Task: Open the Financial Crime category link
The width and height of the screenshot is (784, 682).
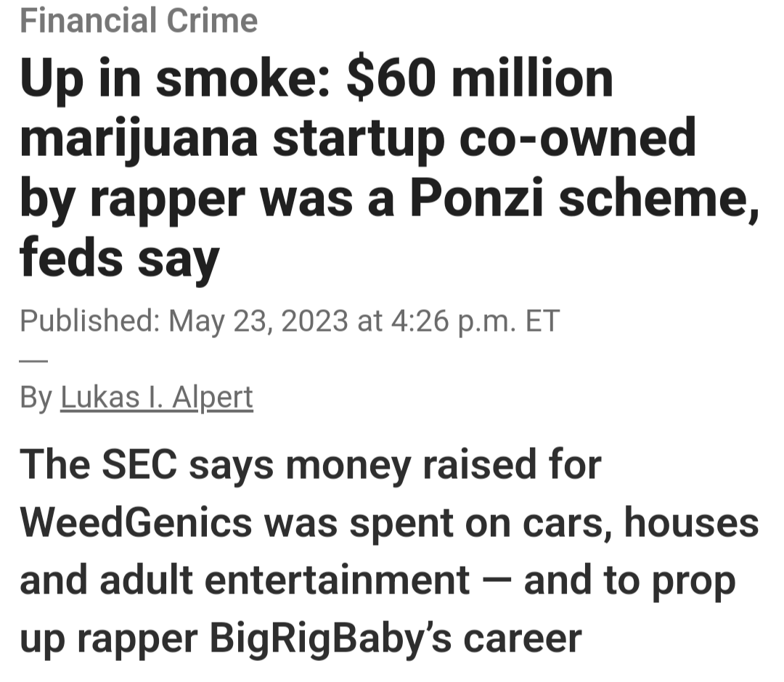Action: pyautogui.click(x=139, y=20)
